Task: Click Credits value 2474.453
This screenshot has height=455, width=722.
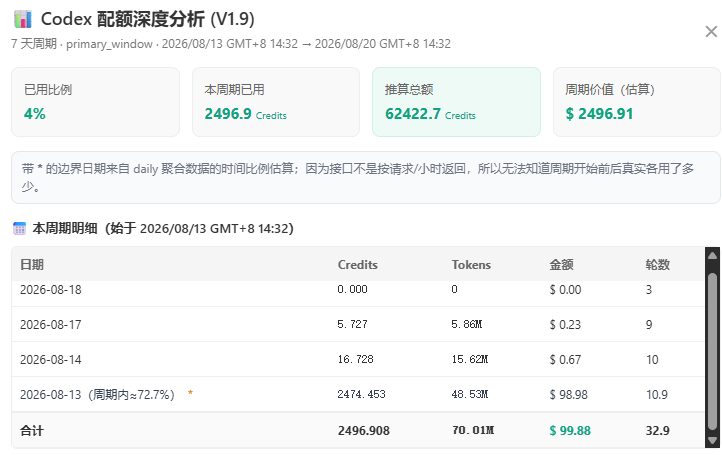Action: [361, 394]
